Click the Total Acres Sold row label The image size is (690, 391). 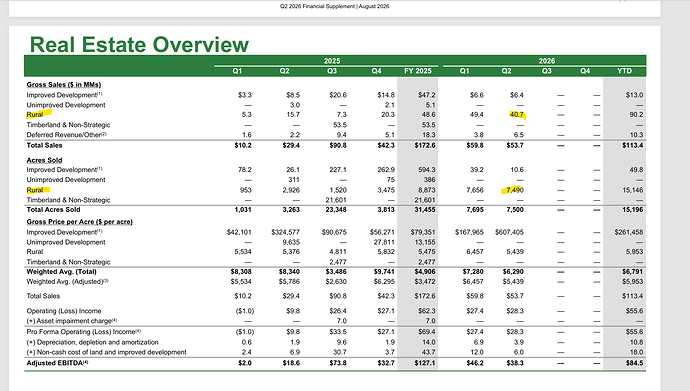click(53, 210)
